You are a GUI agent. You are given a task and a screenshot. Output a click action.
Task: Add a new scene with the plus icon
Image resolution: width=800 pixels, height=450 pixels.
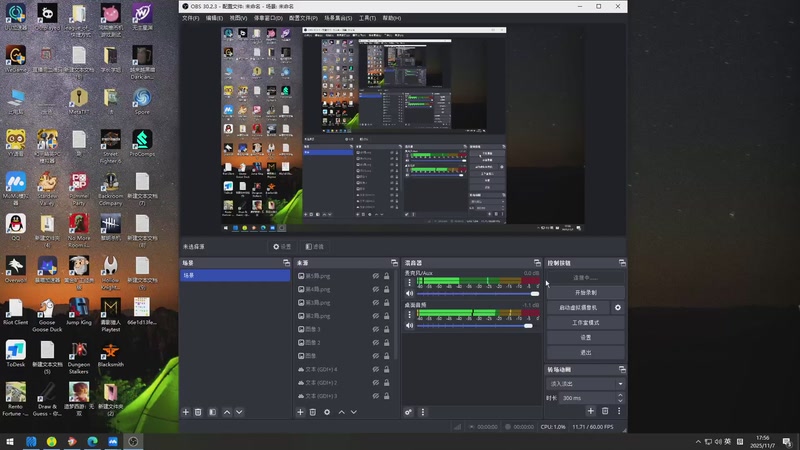(186, 412)
